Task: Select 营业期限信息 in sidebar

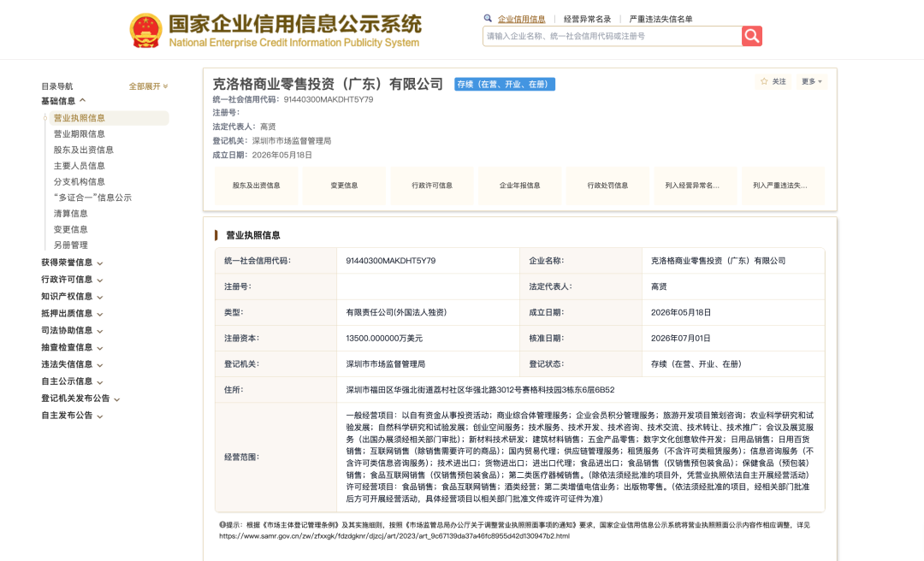Action: (79, 133)
